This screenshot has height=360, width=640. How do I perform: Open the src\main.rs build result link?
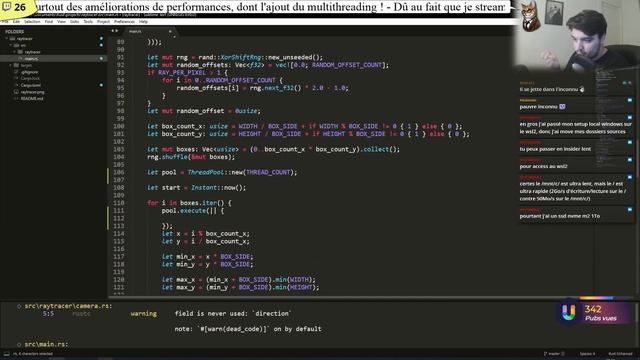point(46,344)
